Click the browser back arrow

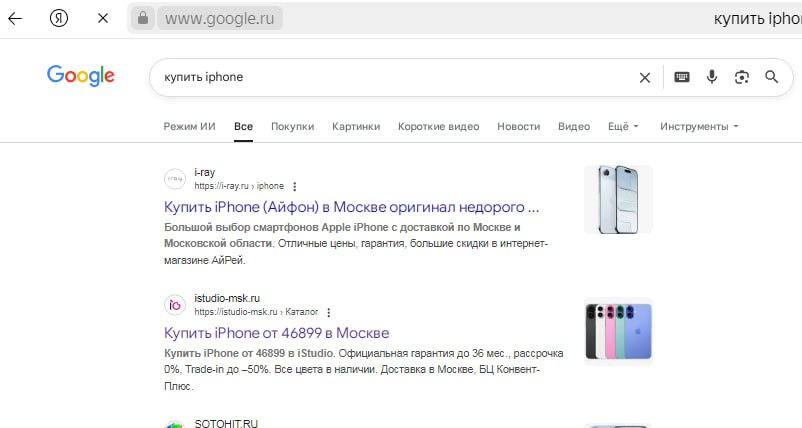[x=16, y=19]
